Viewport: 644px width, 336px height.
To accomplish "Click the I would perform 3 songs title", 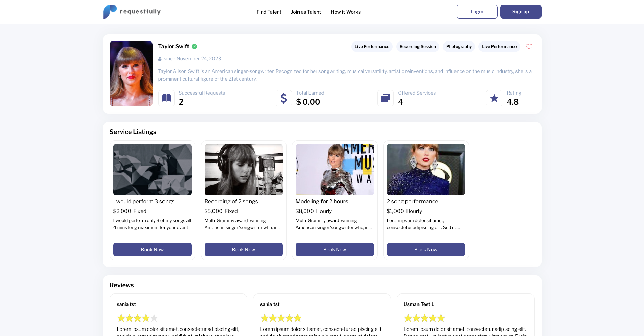I will (x=144, y=201).
